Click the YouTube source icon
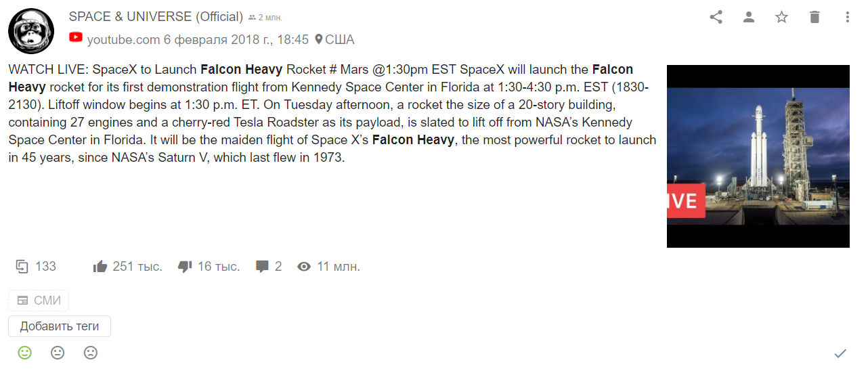Image resolution: width=868 pixels, height=375 pixels. pos(76,38)
